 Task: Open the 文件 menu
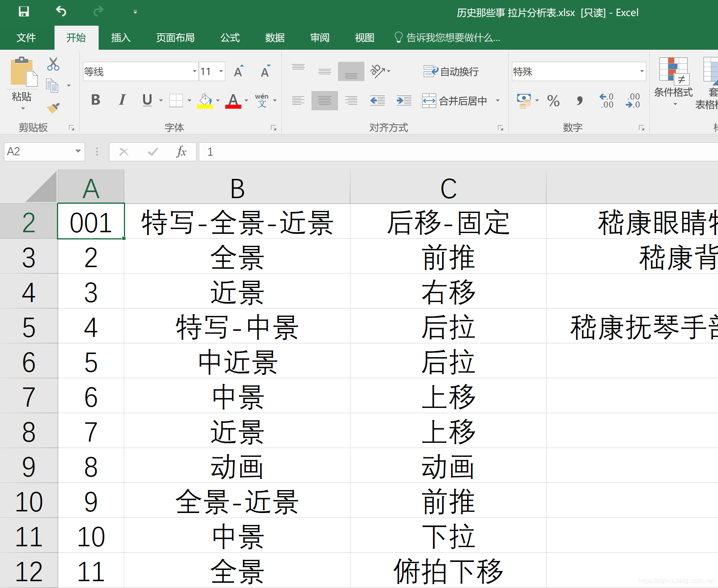coord(26,38)
